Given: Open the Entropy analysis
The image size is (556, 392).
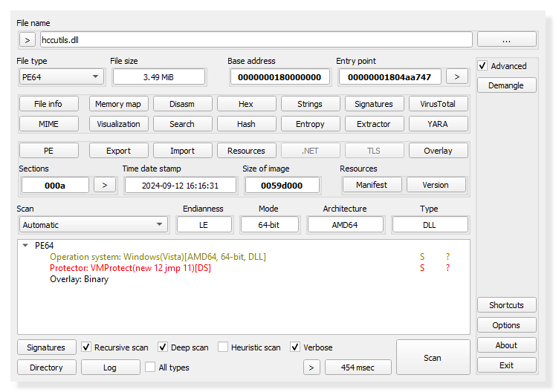Looking at the screenshot, I should click(310, 124).
